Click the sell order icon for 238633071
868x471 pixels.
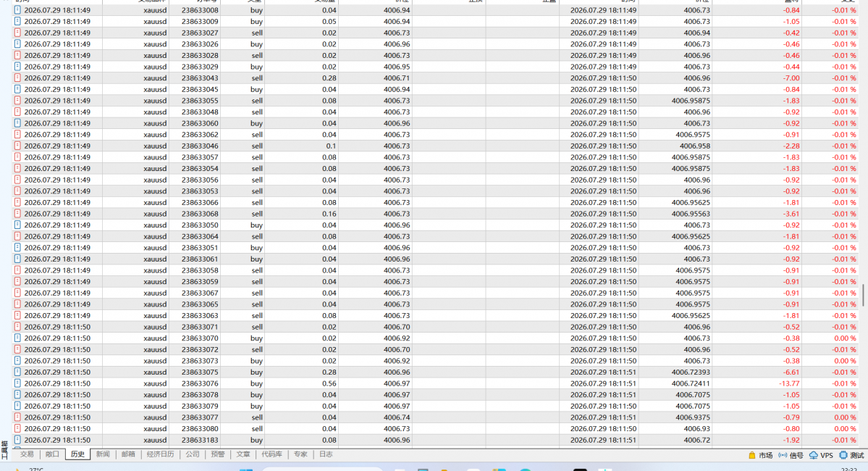(x=17, y=327)
